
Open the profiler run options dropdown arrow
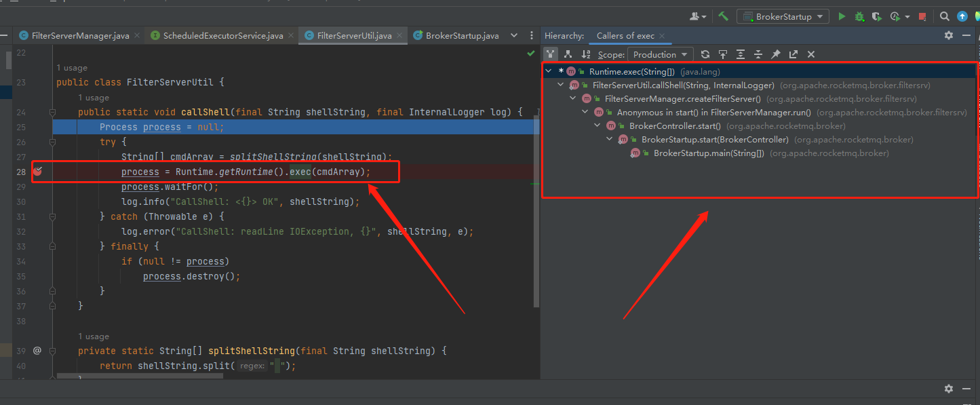click(907, 17)
